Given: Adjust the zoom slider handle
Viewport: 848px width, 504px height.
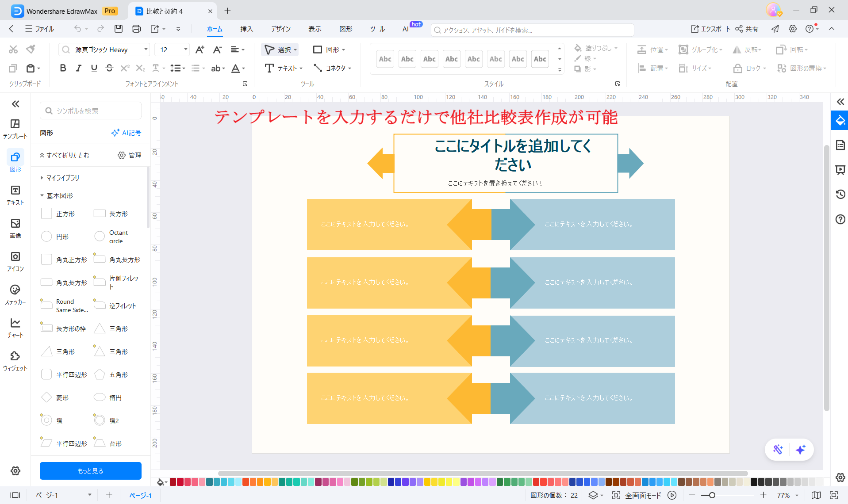Looking at the screenshot, I should (x=712, y=495).
